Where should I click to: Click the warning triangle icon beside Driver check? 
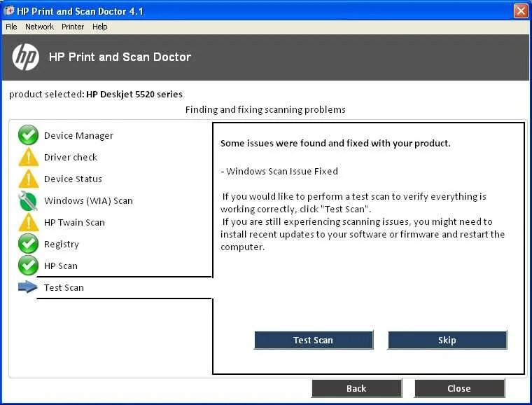pos(29,157)
